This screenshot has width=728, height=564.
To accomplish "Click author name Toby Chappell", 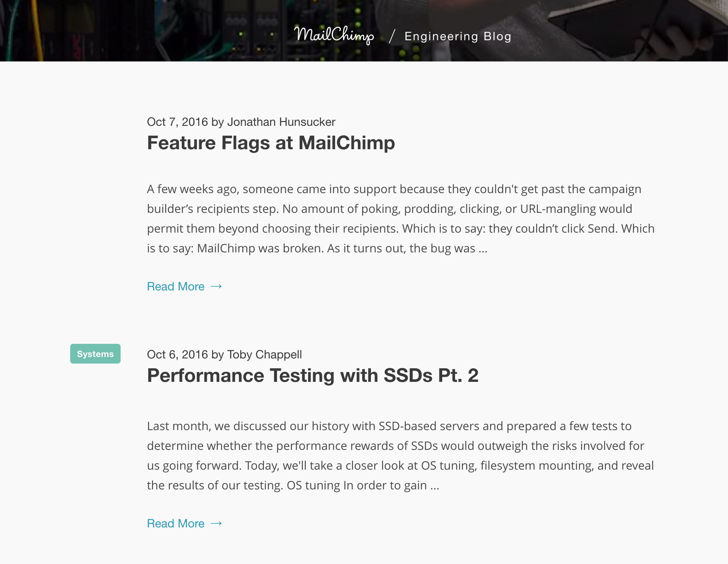I will (264, 354).
